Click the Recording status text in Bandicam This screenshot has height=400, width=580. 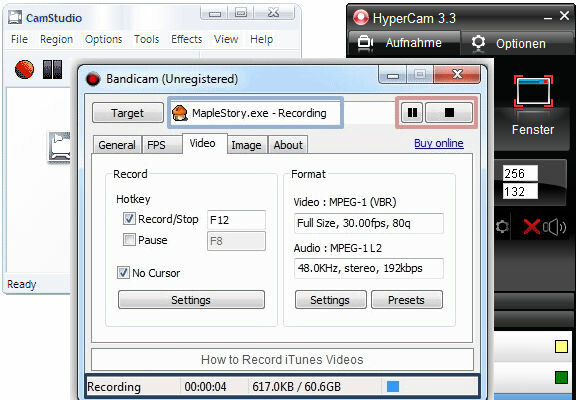click(114, 387)
